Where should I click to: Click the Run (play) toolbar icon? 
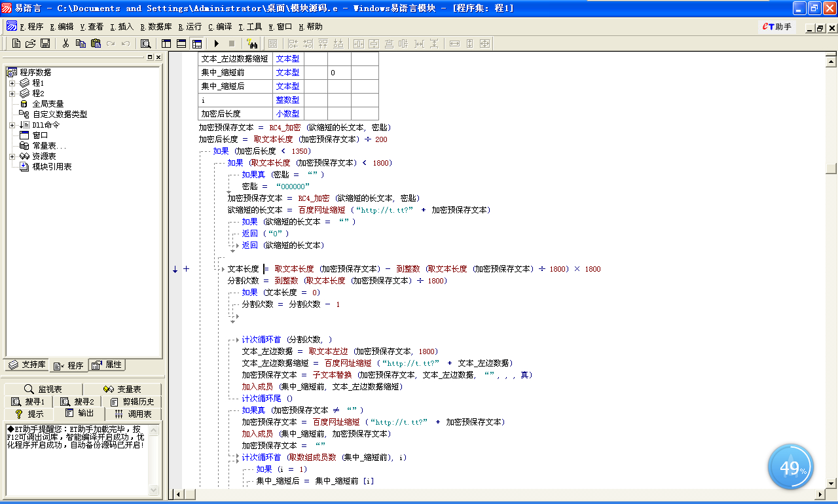216,43
